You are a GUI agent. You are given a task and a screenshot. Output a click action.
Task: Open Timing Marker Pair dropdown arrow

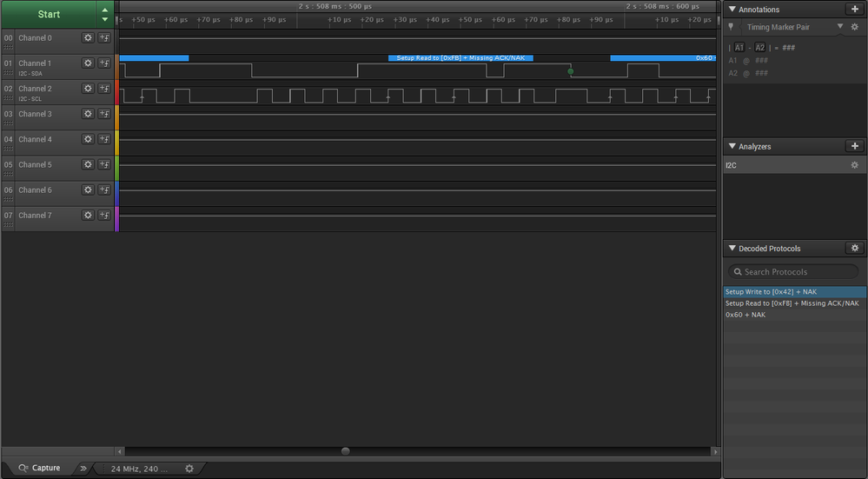pos(840,26)
